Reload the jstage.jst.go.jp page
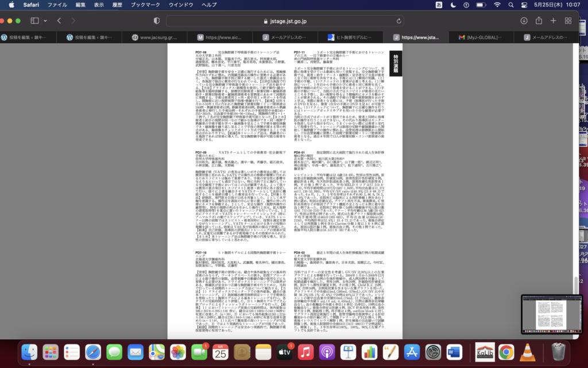The height and width of the screenshot is (368, 588). coord(399,21)
